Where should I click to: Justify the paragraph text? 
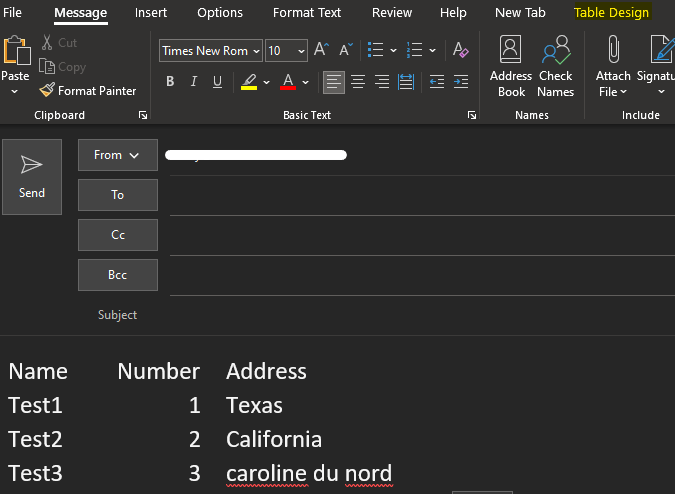(406, 82)
